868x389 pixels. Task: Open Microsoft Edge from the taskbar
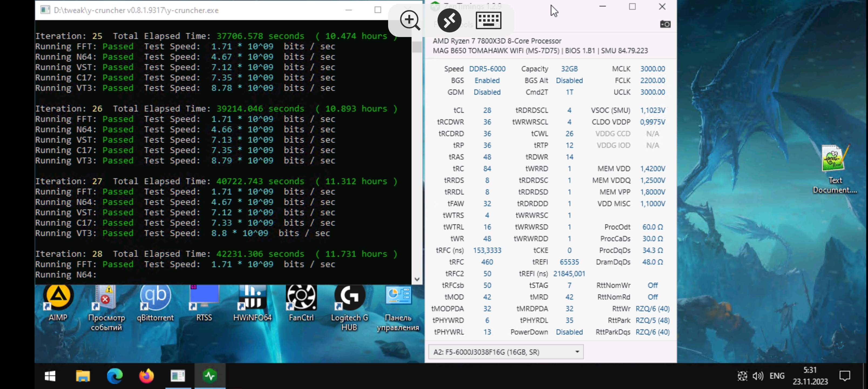pyautogui.click(x=114, y=376)
